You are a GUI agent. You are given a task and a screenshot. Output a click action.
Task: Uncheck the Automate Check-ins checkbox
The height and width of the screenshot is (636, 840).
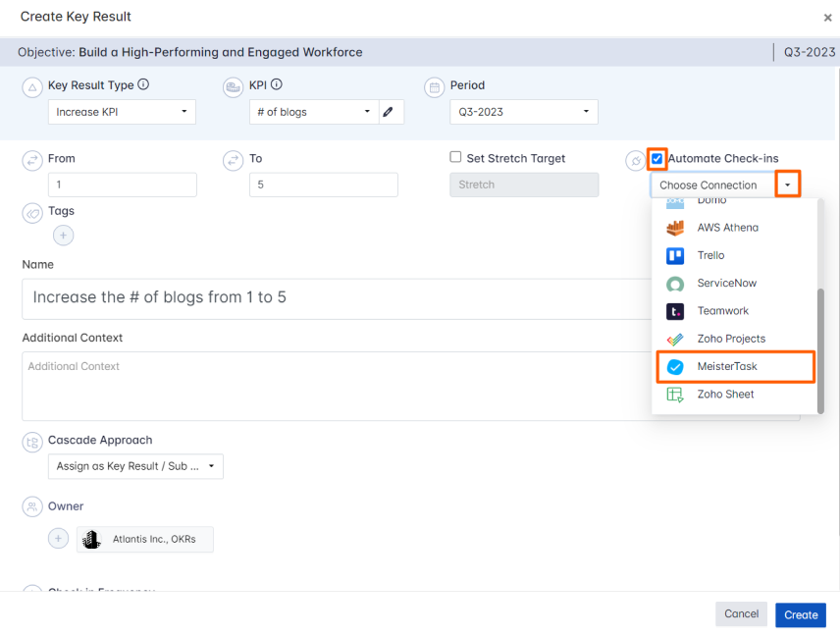(x=656, y=159)
